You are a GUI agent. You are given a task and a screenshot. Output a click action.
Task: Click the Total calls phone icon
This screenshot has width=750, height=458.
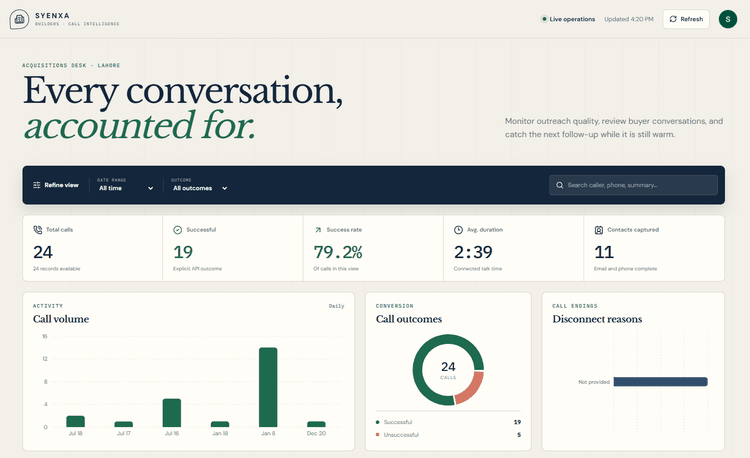coord(37,229)
